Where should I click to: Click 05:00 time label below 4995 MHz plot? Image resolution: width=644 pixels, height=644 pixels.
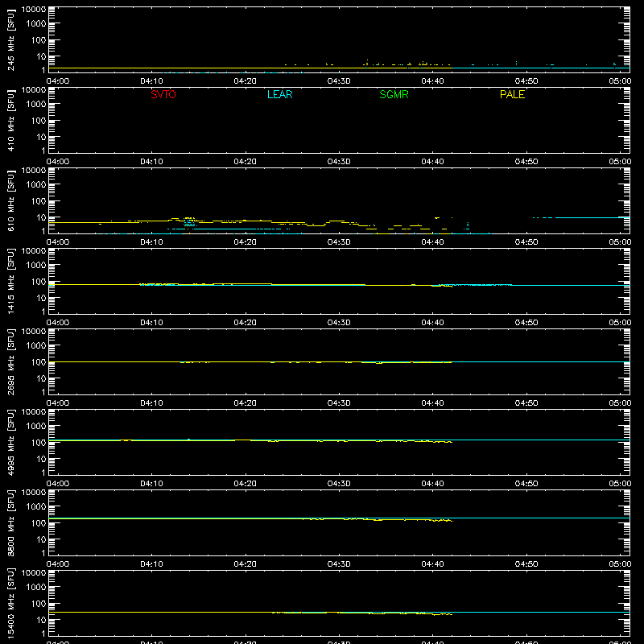click(620, 484)
